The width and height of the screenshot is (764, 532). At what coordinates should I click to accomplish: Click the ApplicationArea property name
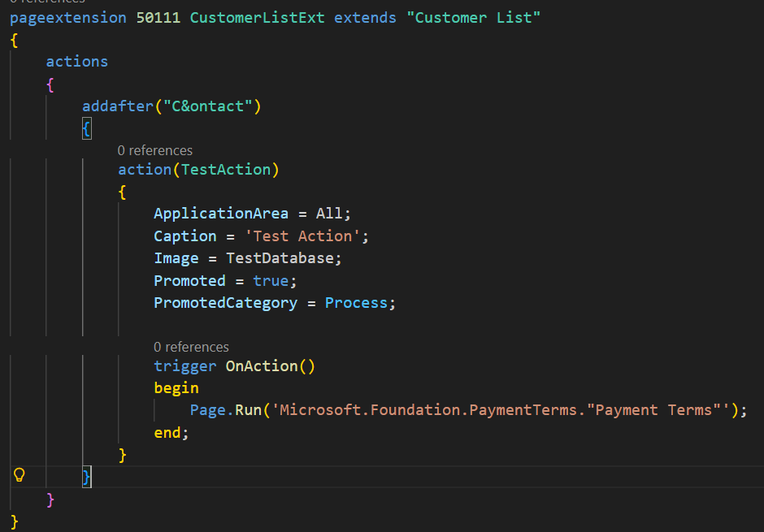221,214
